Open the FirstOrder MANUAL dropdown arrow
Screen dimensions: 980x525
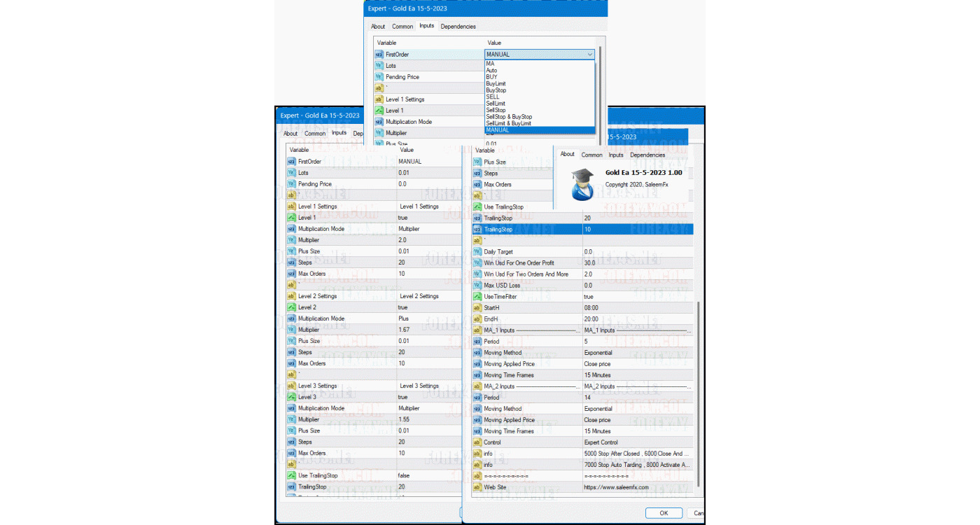[589, 55]
